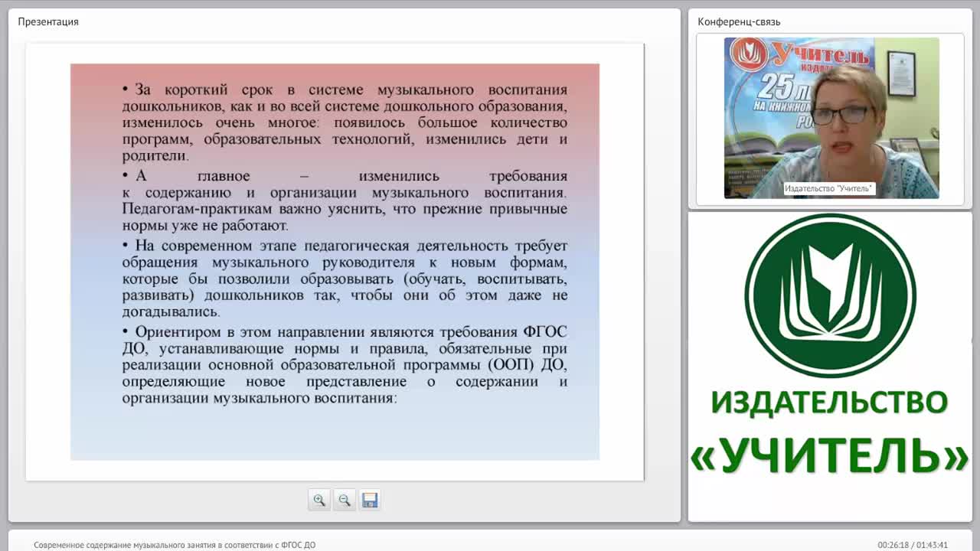
Task: Click the elapsed time 00:26:18 / 01:43:41
Action: (x=913, y=545)
